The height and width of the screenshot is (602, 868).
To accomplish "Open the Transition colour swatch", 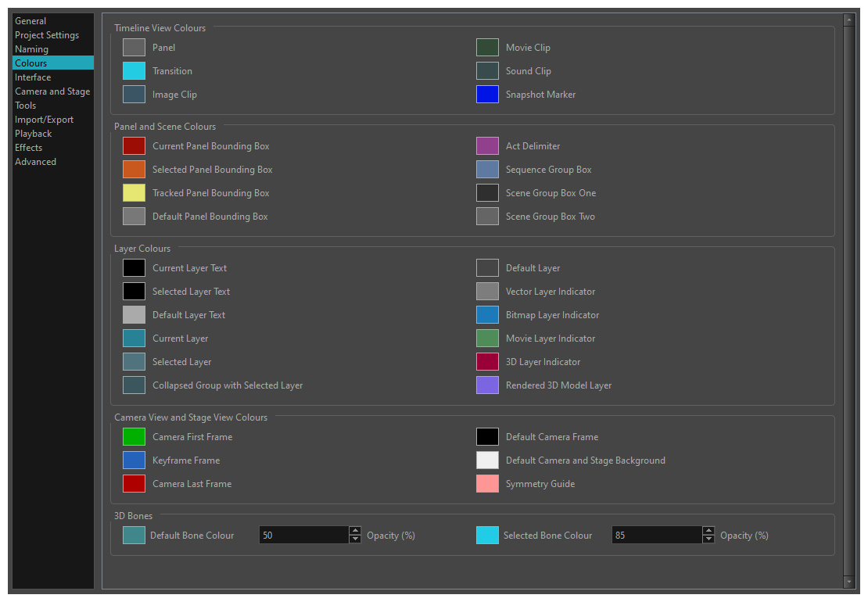I will pos(134,71).
